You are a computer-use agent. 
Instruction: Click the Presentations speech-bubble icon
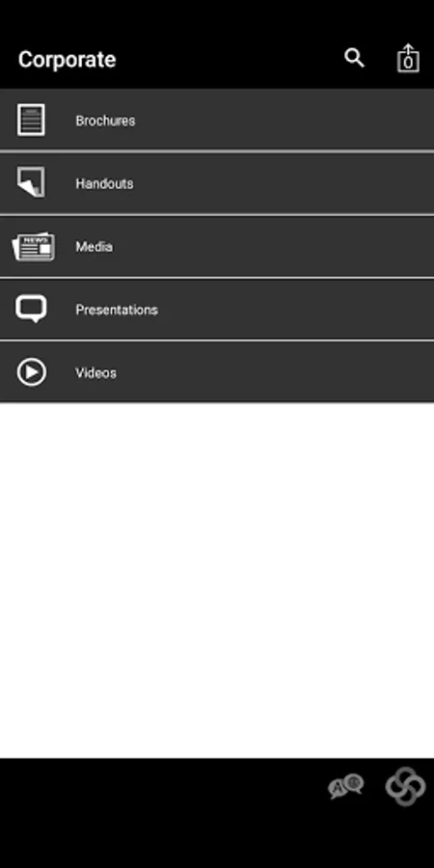click(x=31, y=309)
